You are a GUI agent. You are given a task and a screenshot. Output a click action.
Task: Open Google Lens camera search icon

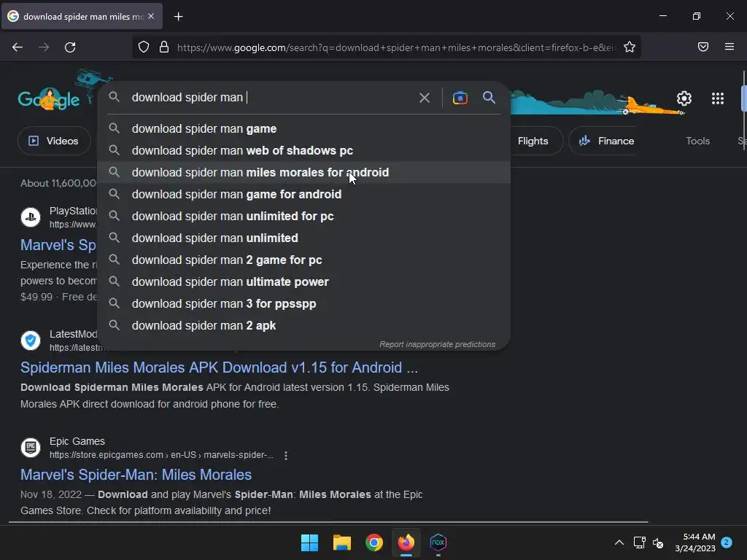(460, 98)
